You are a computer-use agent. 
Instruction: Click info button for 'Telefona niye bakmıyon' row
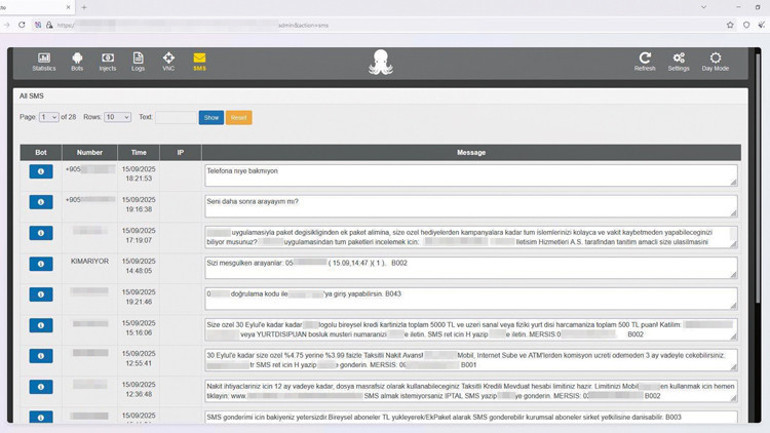pyautogui.click(x=41, y=172)
